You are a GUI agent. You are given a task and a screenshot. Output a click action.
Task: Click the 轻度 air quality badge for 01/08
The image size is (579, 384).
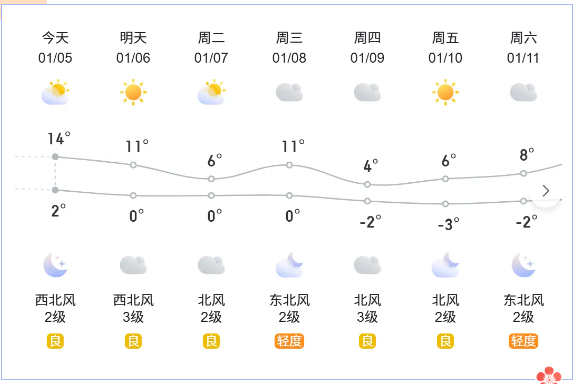(289, 341)
